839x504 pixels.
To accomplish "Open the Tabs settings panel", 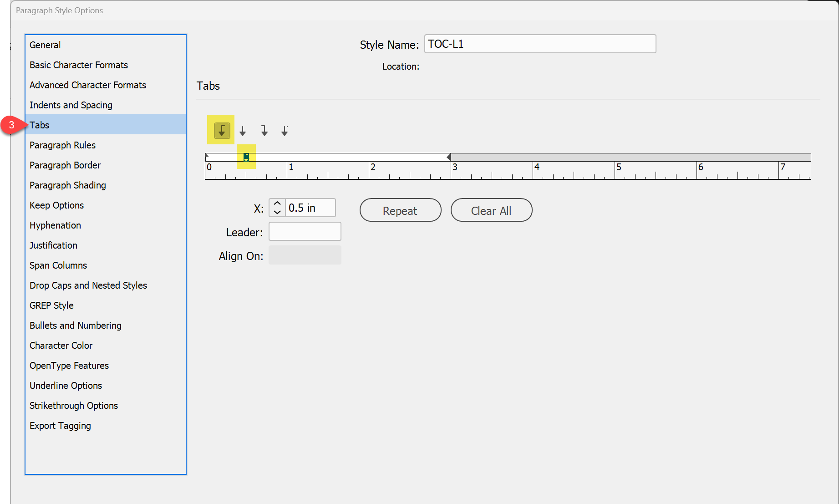I will tap(40, 125).
